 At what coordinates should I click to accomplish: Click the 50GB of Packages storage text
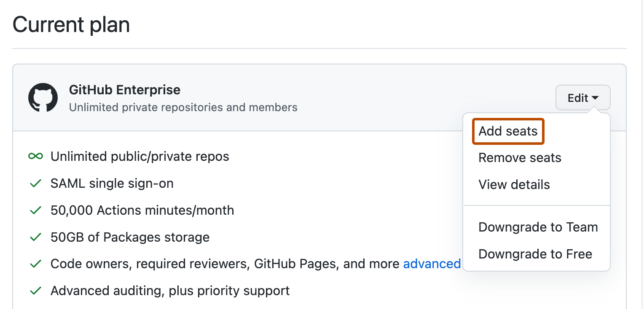(x=130, y=237)
